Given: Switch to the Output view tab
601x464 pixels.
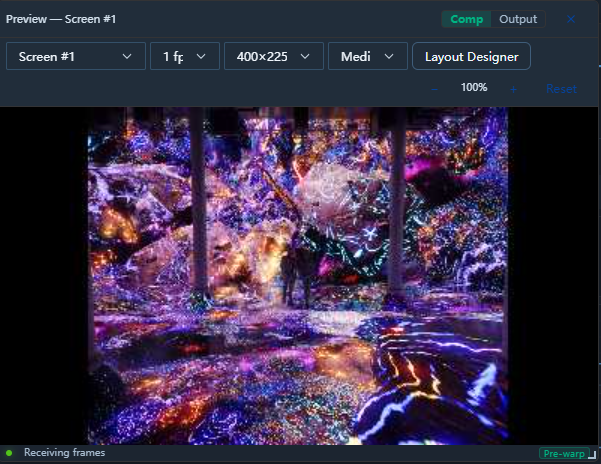Looking at the screenshot, I should (x=518, y=19).
